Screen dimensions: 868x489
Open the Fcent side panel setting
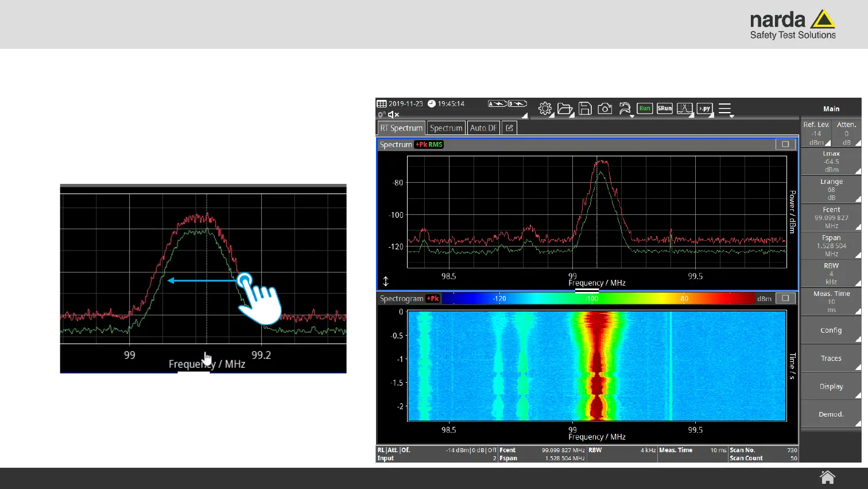(831, 218)
